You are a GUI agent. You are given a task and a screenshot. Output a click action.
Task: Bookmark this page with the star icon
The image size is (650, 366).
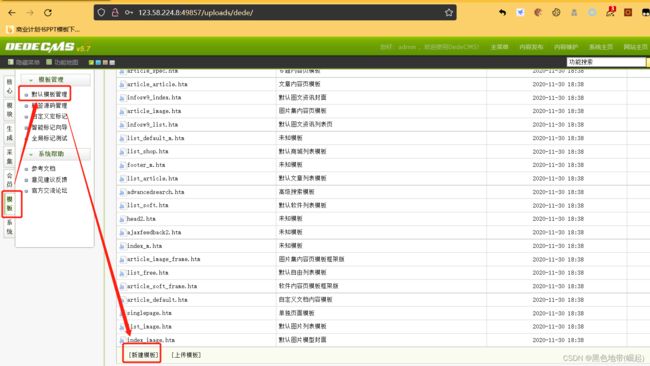coord(449,12)
